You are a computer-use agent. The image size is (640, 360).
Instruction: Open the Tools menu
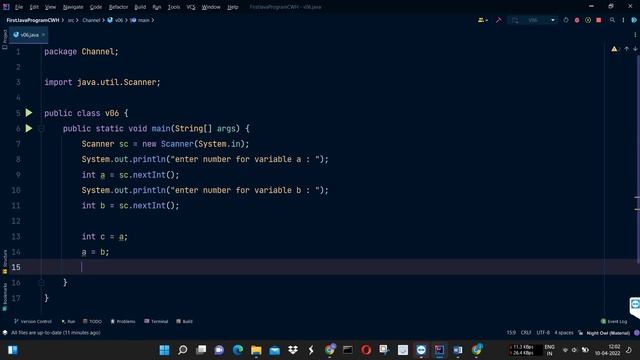tap(174, 7)
